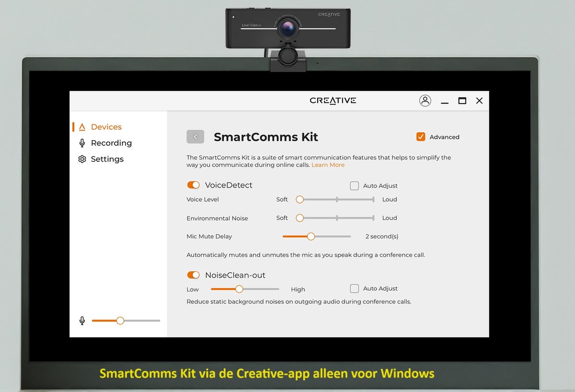This screenshot has width=575, height=392.
Task: Select Settings from the left navigation
Action: click(x=107, y=159)
